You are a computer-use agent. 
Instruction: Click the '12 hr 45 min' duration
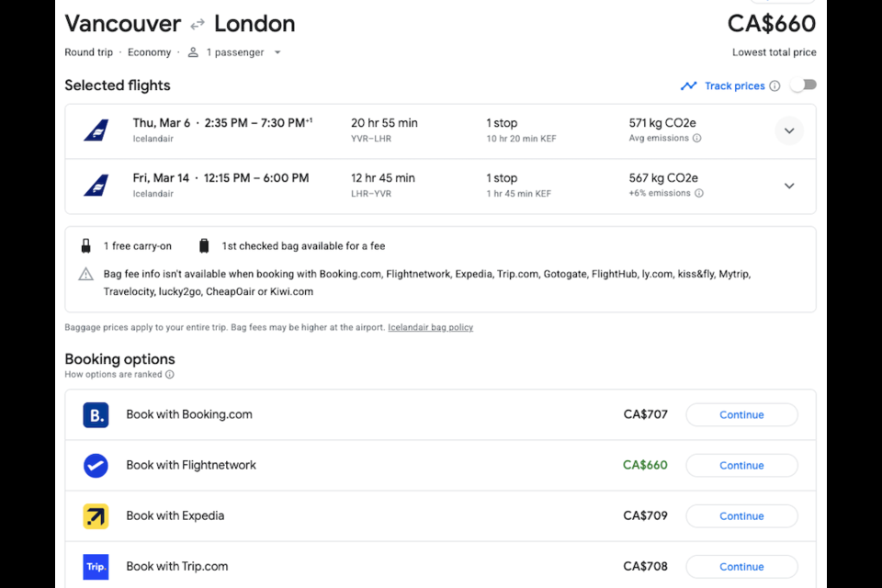pos(383,178)
